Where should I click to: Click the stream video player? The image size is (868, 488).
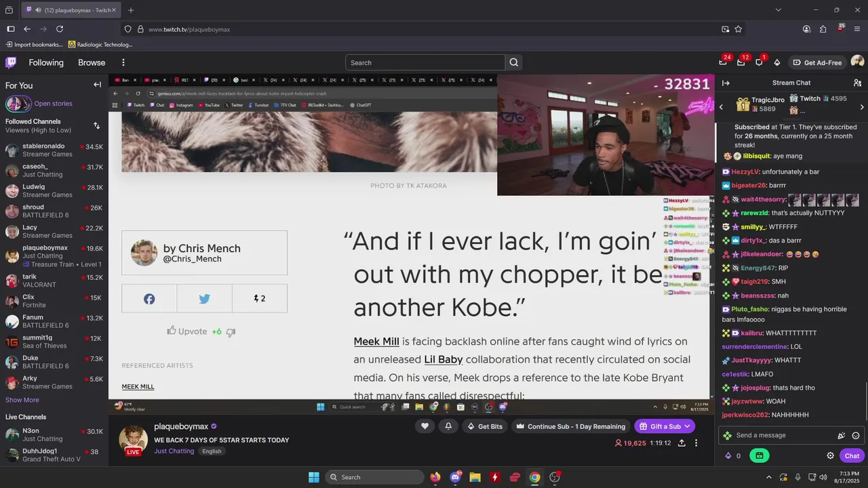(x=411, y=244)
